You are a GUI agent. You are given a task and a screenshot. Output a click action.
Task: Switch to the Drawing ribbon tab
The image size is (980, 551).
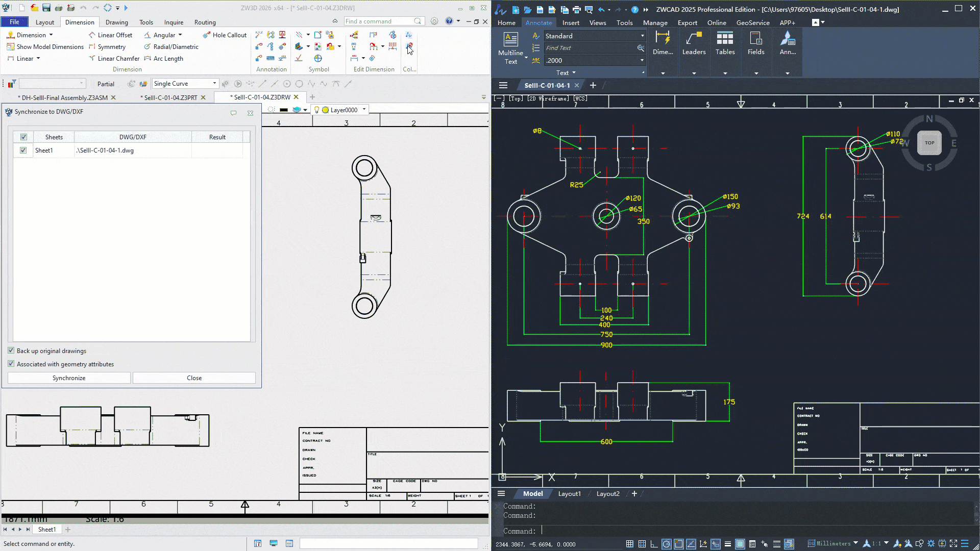click(117, 22)
